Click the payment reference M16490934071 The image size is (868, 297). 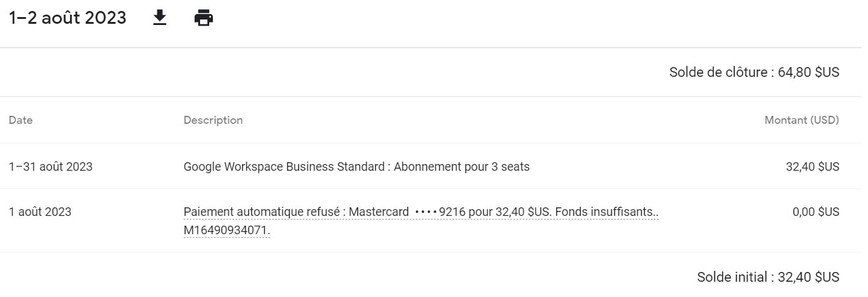(x=226, y=231)
